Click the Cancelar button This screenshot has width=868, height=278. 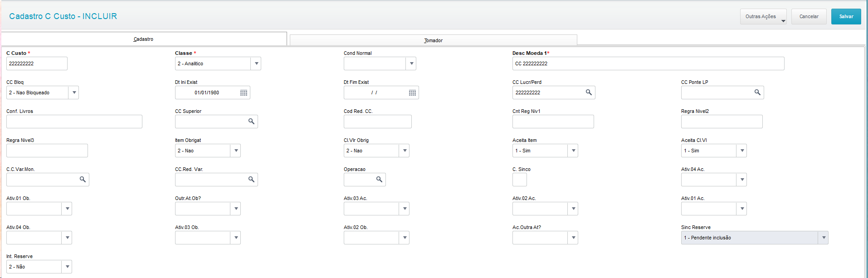click(x=809, y=16)
